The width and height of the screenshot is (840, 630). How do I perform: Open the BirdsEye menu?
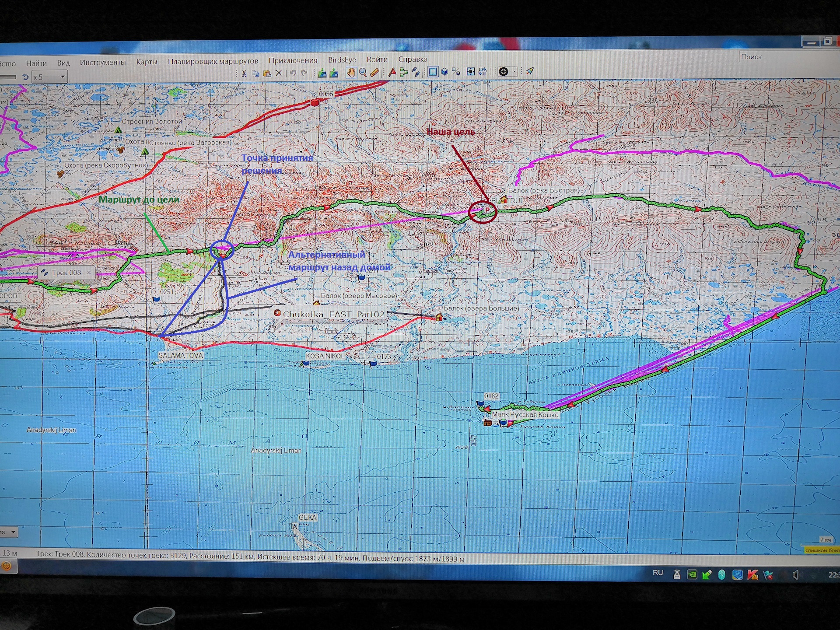tap(342, 60)
